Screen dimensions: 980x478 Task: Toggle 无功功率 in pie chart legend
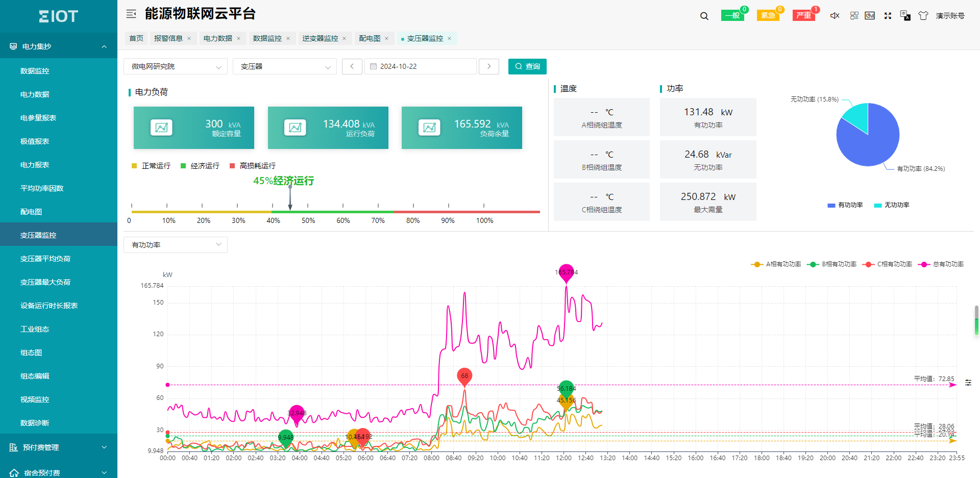coord(892,205)
